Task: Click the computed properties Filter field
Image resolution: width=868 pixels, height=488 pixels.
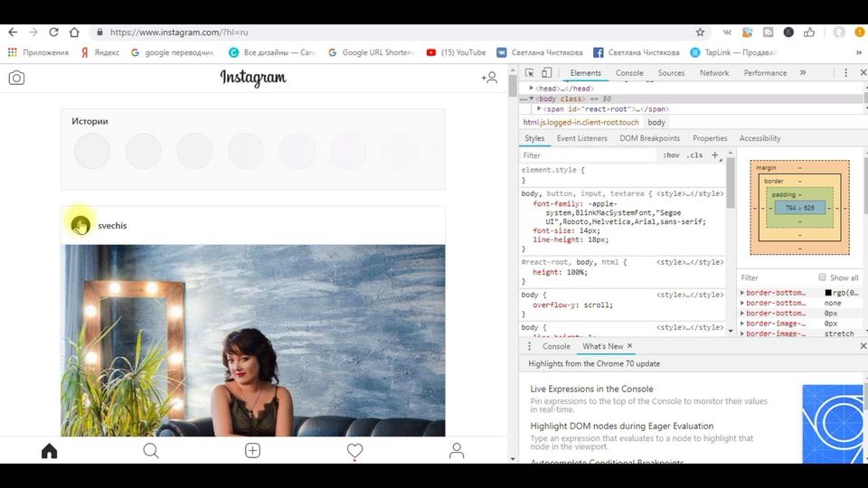Action: (x=775, y=277)
